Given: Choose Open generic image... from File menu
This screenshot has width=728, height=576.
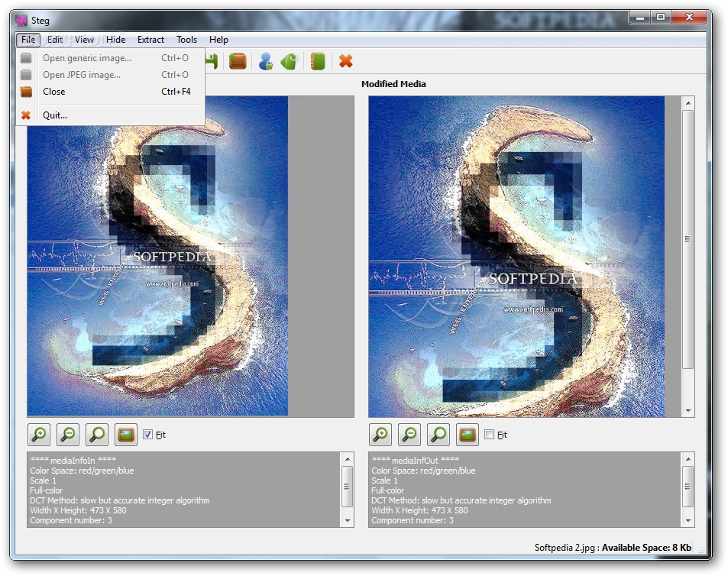Looking at the screenshot, I should 111,58.
